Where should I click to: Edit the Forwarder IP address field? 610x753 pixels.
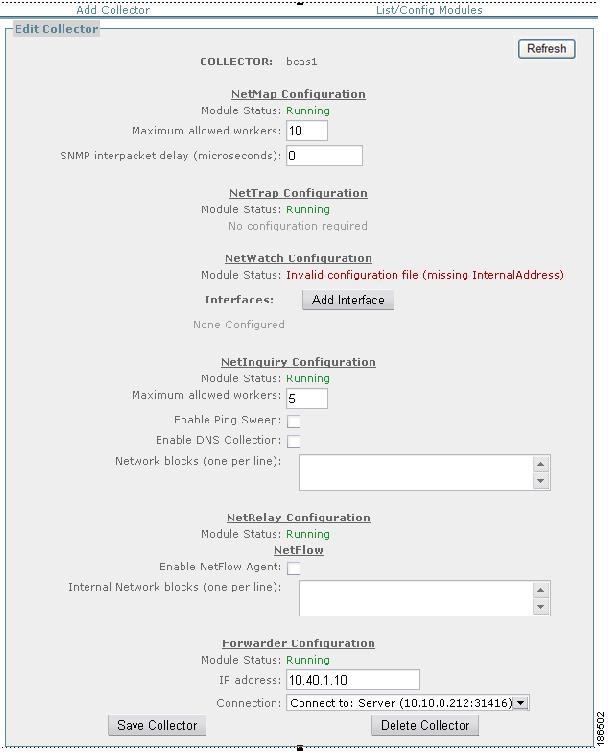coord(352,681)
